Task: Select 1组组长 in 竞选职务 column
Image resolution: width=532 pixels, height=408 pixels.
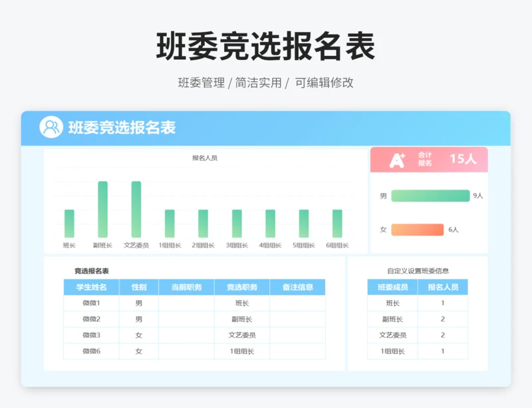Action: [242, 351]
